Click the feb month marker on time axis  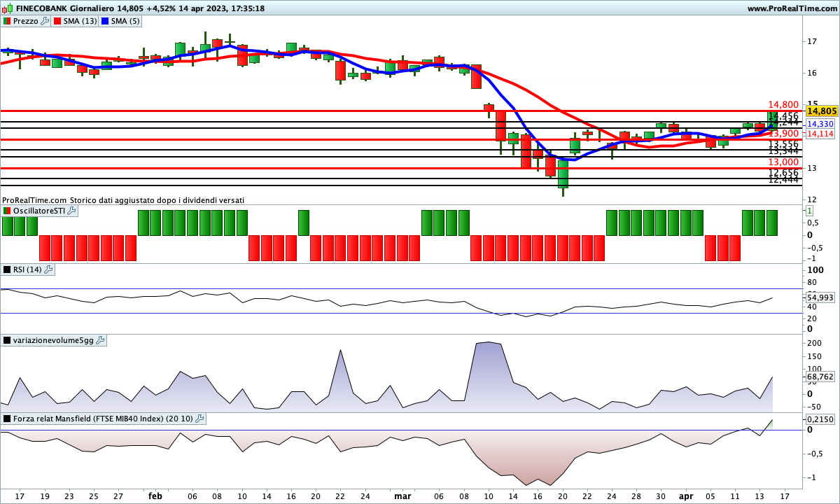tap(155, 496)
